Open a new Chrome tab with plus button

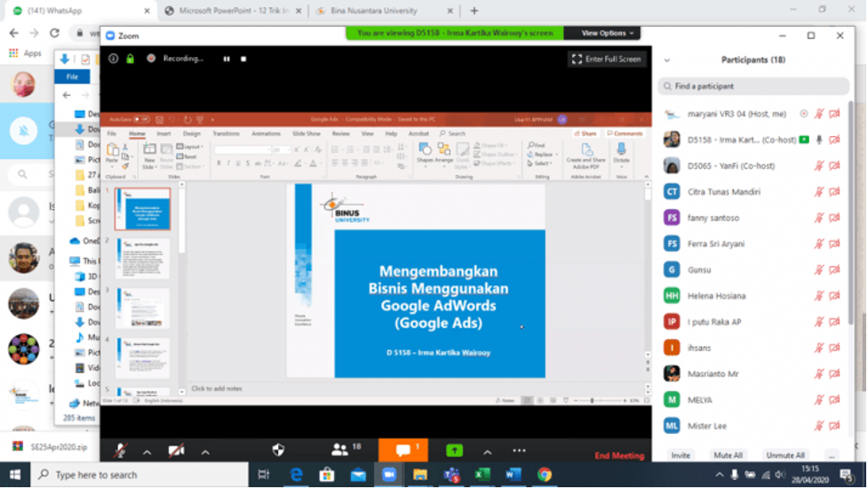pos(474,11)
